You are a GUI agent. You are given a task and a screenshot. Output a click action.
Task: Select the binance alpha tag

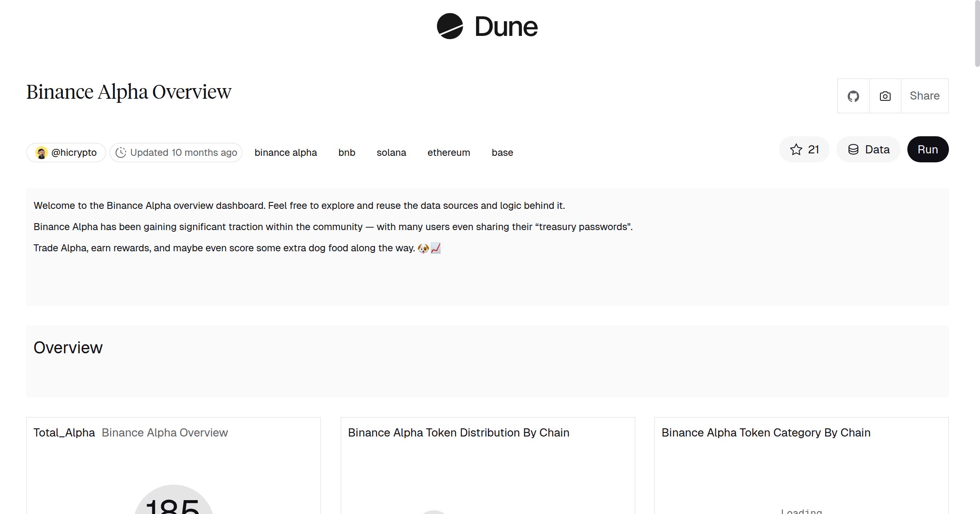(x=285, y=152)
